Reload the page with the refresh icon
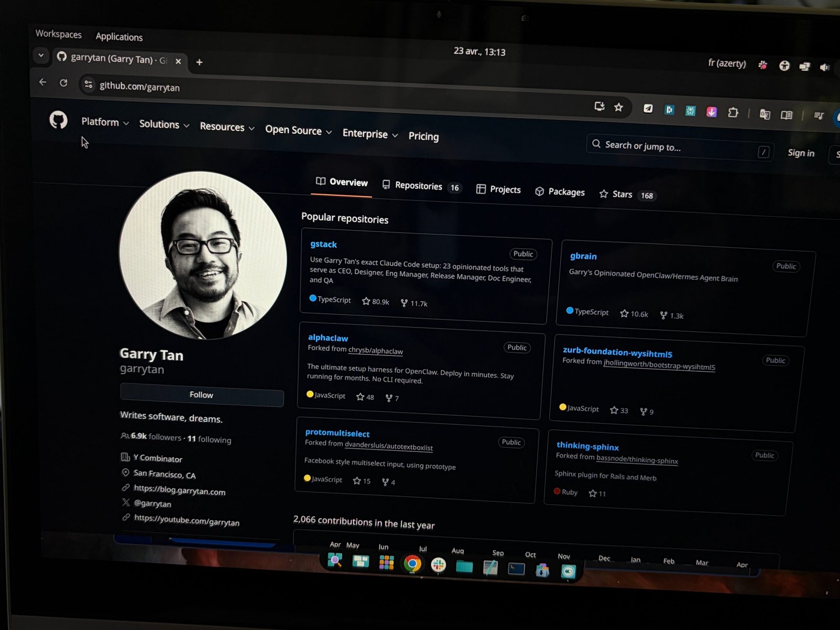 pos(64,83)
